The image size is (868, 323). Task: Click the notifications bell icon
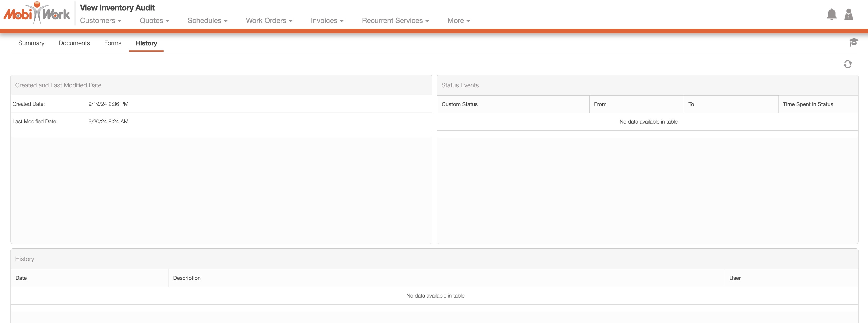(x=831, y=14)
